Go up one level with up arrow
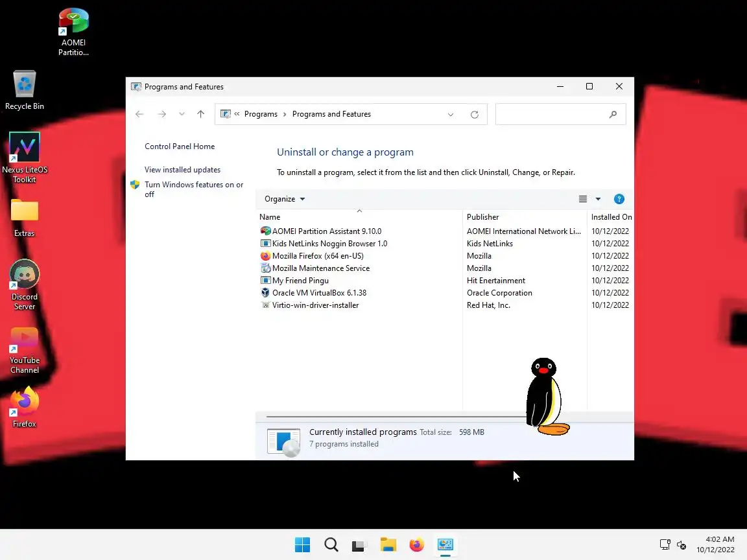This screenshot has height=560, width=747. 200,114
